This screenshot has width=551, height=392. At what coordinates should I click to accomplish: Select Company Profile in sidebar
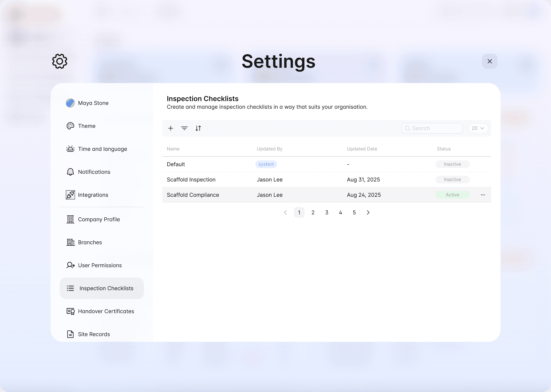(x=102, y=219)
